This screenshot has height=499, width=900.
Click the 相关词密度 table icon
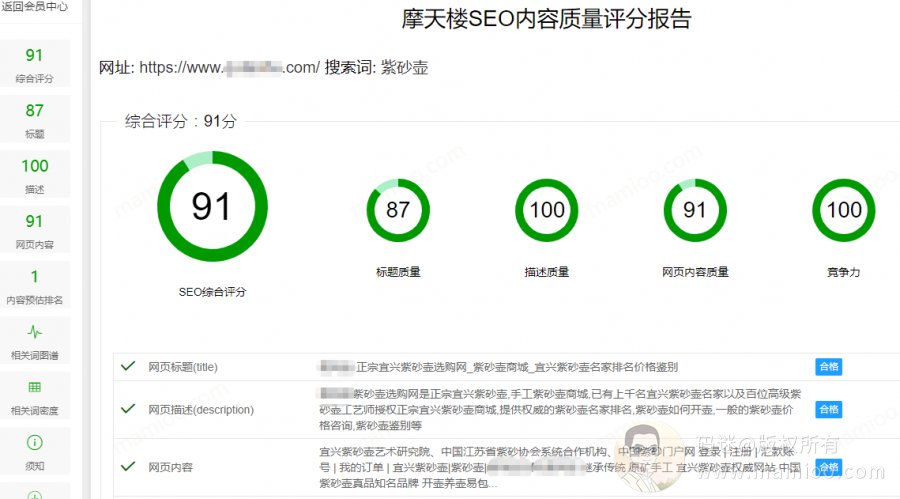pos(34,387)
